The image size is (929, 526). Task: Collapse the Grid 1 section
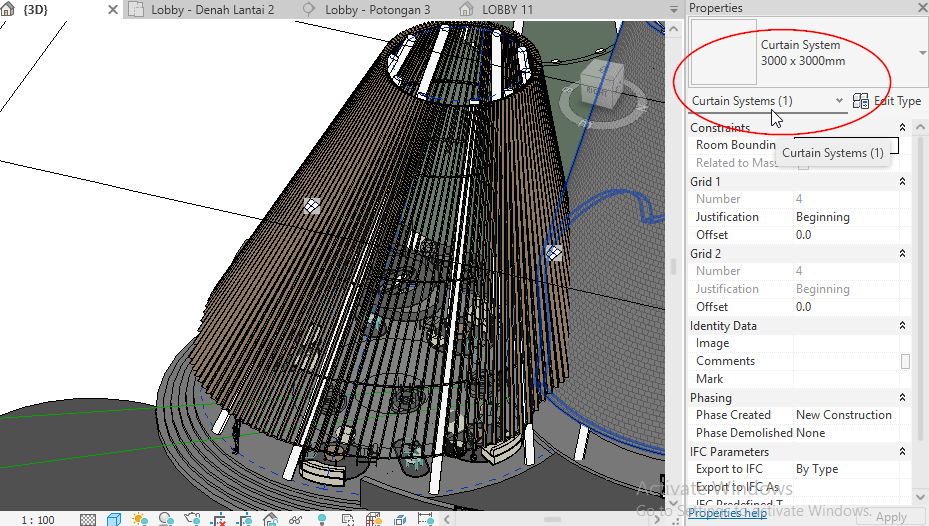(902, 181)
